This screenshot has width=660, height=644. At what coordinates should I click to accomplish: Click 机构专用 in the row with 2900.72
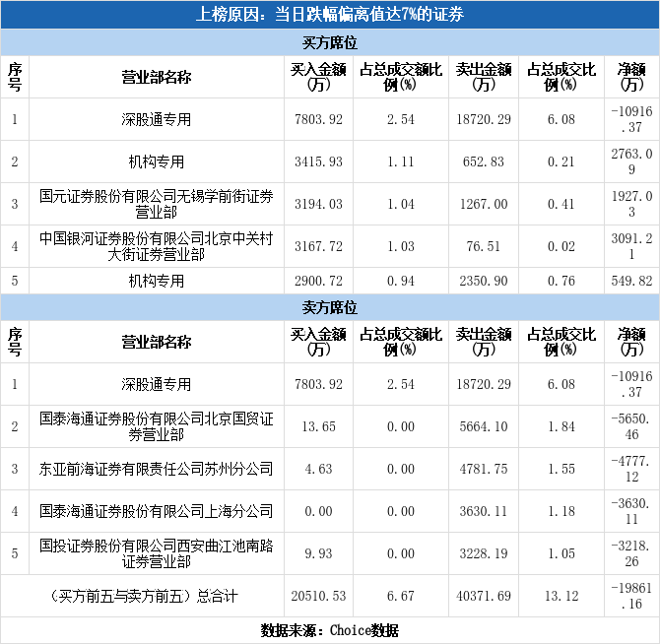click(157, 281)
